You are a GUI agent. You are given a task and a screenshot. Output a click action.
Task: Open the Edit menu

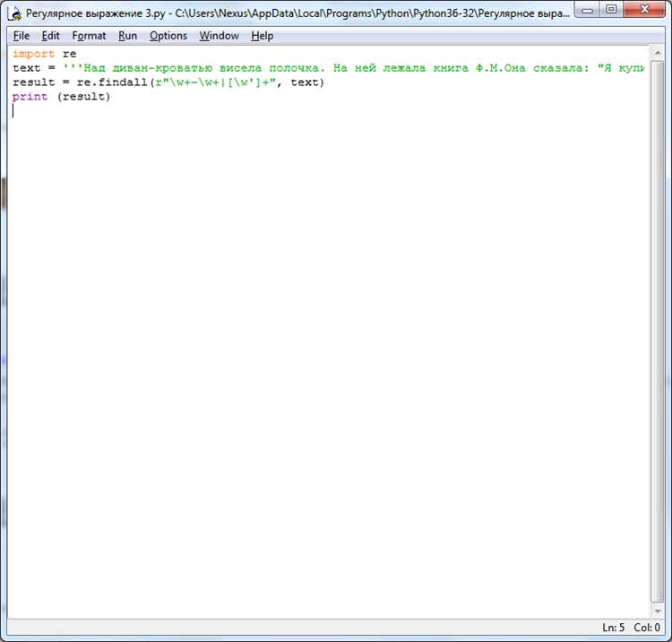(50, 36)
